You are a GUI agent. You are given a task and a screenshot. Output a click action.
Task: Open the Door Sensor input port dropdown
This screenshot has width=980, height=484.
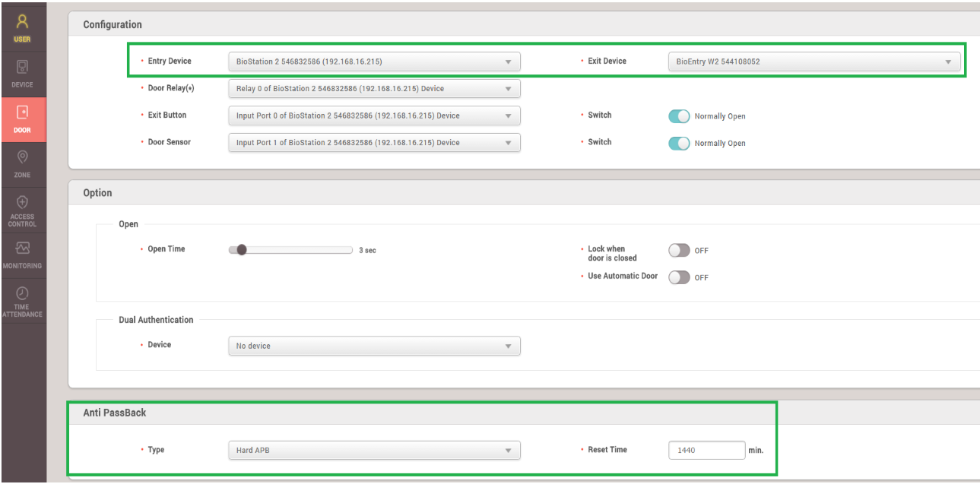(374, 143)
